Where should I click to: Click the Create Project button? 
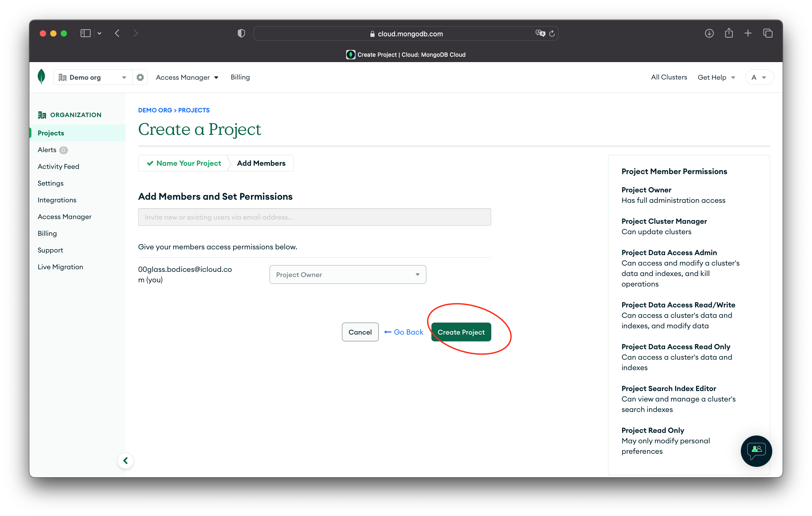tap(461, 332)
